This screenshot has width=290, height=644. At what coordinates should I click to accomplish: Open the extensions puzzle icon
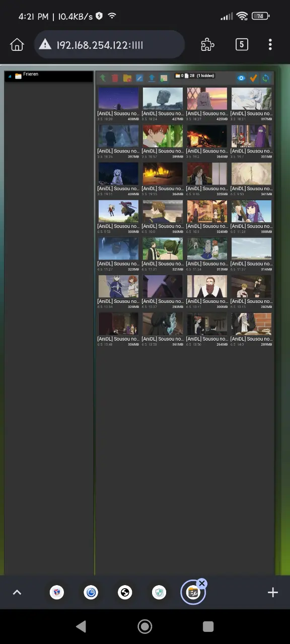(x=208, y=44)
